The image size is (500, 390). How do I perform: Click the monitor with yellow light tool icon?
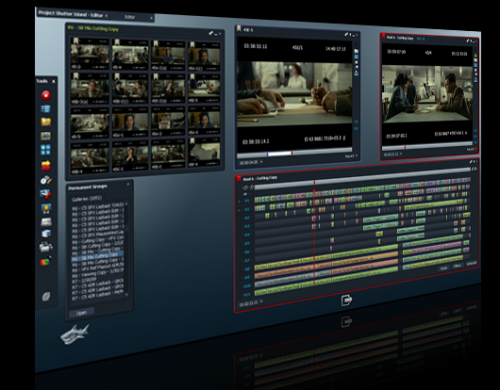click(46, 208)
